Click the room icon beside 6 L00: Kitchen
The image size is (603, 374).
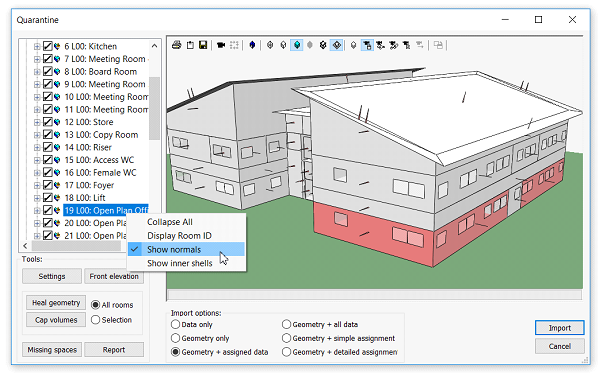[x=57, y=47]
